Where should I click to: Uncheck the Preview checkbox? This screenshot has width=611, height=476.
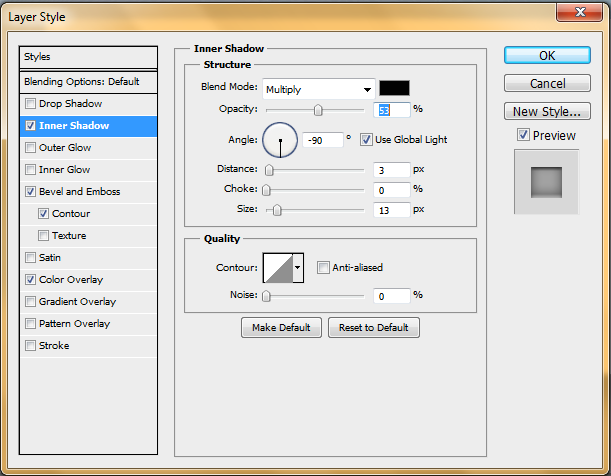pos(523,135)
